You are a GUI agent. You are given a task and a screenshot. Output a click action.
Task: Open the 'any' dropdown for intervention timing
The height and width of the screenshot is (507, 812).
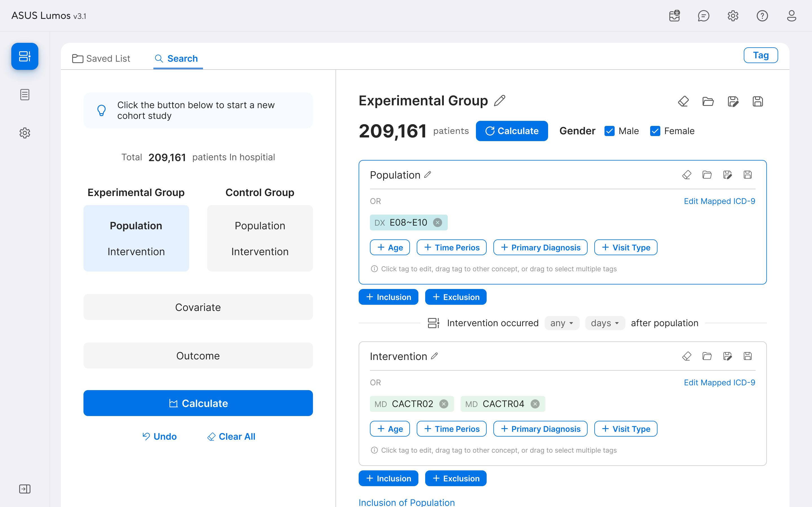[x=562, y=323]
